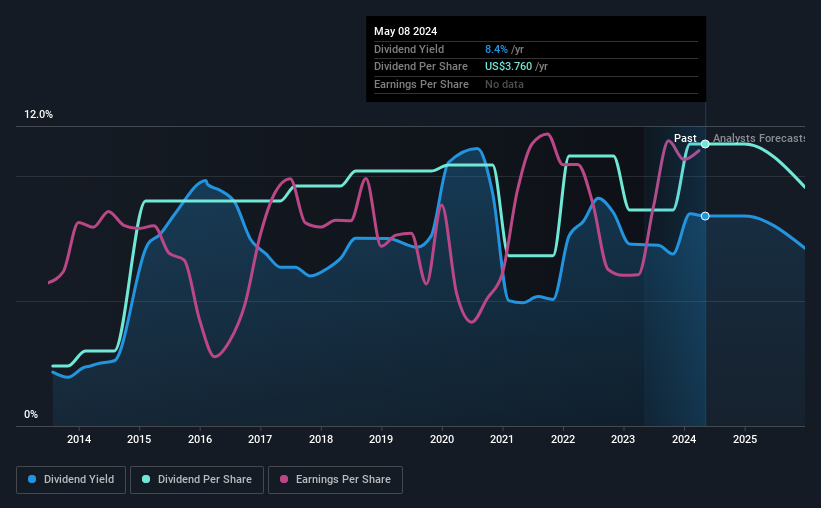Click the Past label on chart
The image size is (821, 508).
point(685,138)
